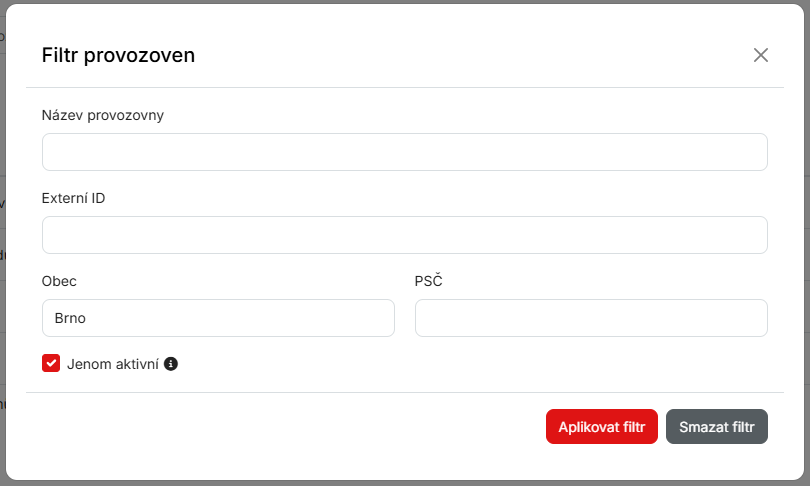Click the PSČ label
The height and width of the screenshot is (486, 810).
click(428, 281)
